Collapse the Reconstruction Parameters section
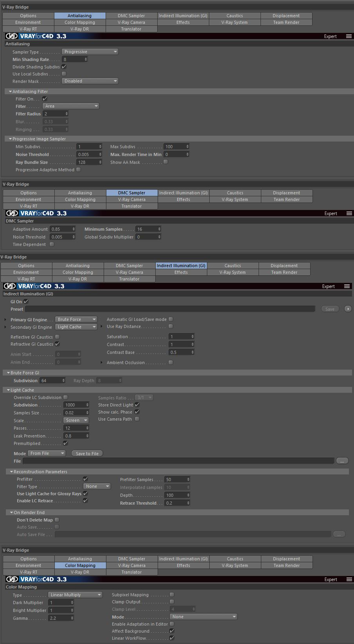The image size is (354, 644). point(12,472)
